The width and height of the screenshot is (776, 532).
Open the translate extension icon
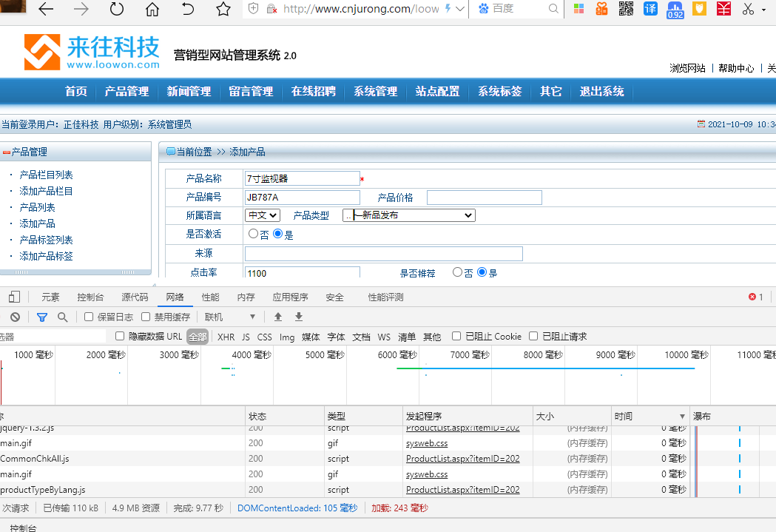click(650, 9)
